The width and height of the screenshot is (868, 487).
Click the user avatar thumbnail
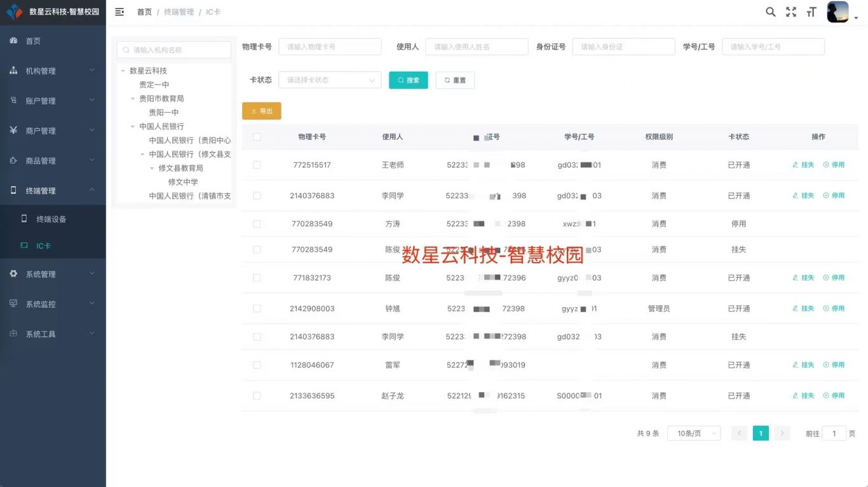(837, 11)
